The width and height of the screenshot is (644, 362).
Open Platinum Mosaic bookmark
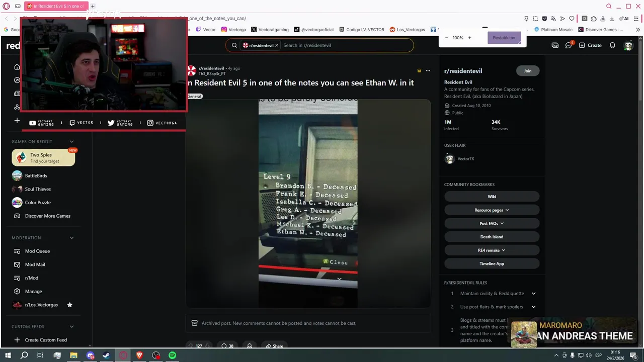click(553, 30)
